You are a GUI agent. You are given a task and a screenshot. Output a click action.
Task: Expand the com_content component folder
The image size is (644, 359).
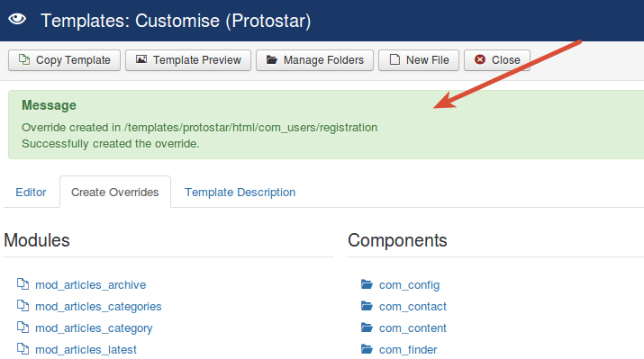(413, 328)
